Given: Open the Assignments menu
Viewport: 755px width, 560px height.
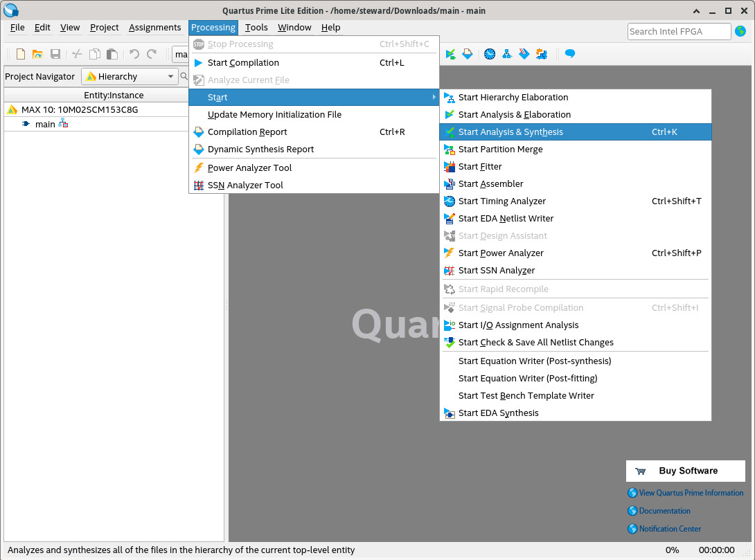Looking at the screenshot, I should (154, 28).
